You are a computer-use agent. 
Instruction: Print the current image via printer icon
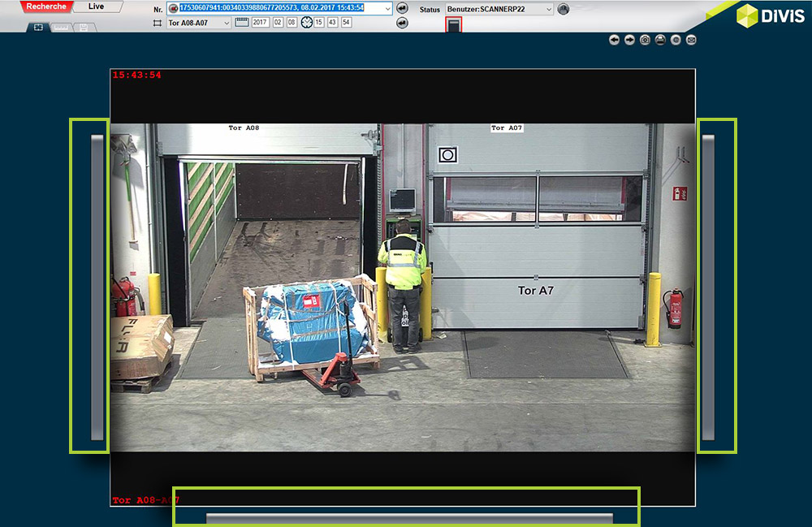click(x=660, y=40)
